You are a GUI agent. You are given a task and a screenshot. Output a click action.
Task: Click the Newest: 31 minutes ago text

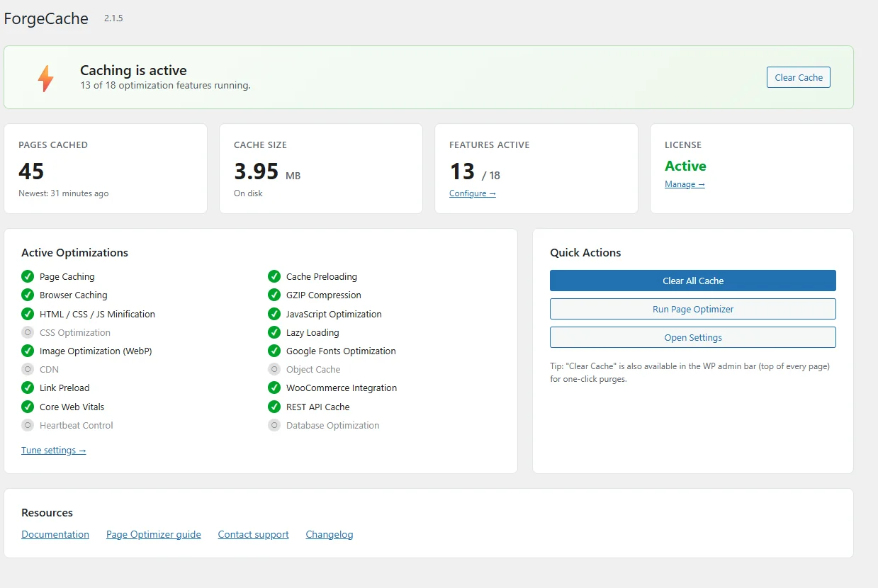pos(64,193)
